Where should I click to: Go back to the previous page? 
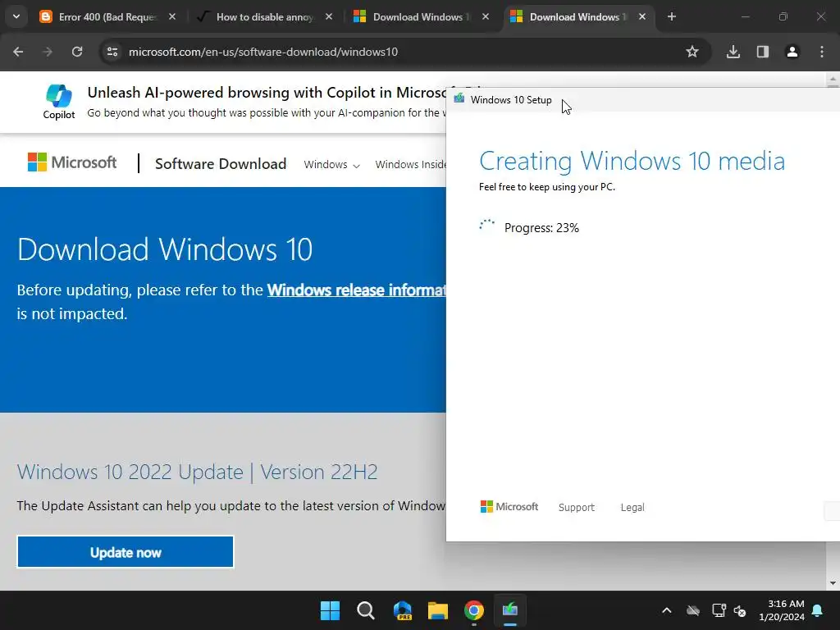click(18, 52)
